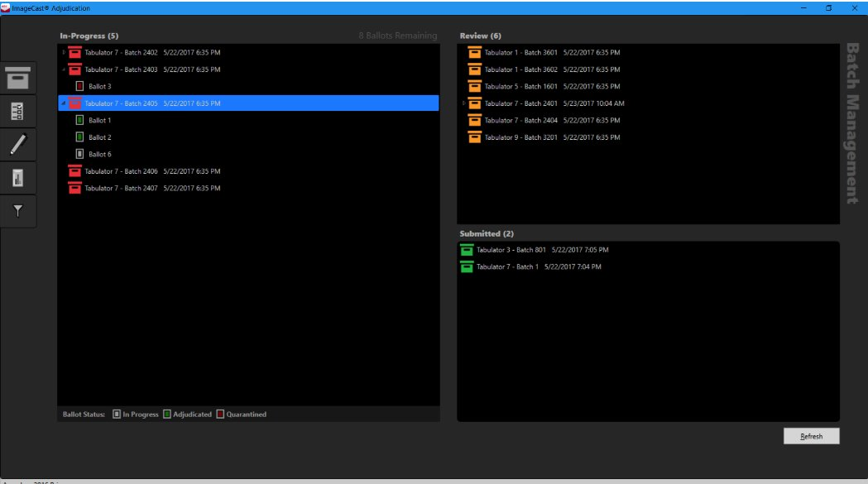Click the 8 Ballots Remaining label
Screen dimensions: 868x484
pos(397,36)
